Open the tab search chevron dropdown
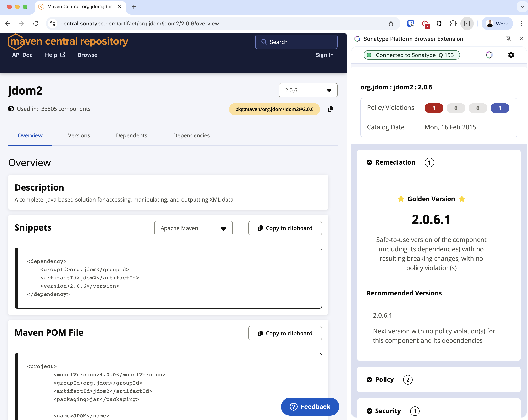Image resolution: width=528 pixels, height=420 pixels. tap(522, 7)
